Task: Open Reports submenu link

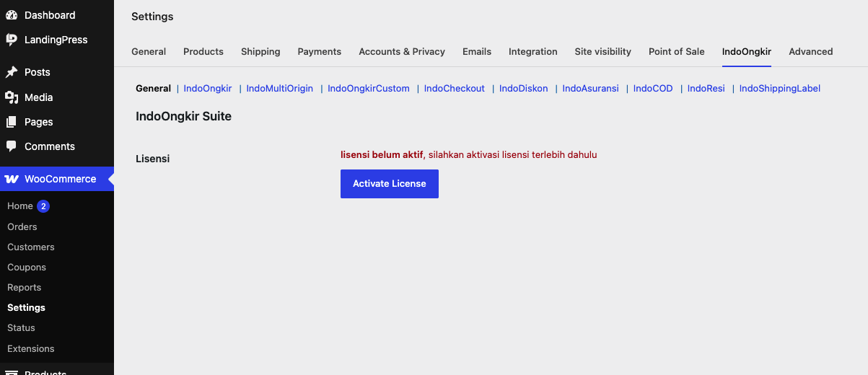Action: [x=25, y=287]
